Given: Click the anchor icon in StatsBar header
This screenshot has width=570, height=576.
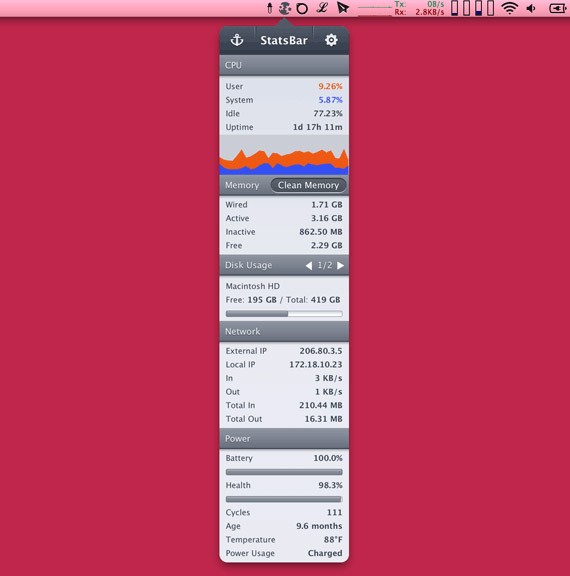Looking at the screenshot, I should 237,40.
